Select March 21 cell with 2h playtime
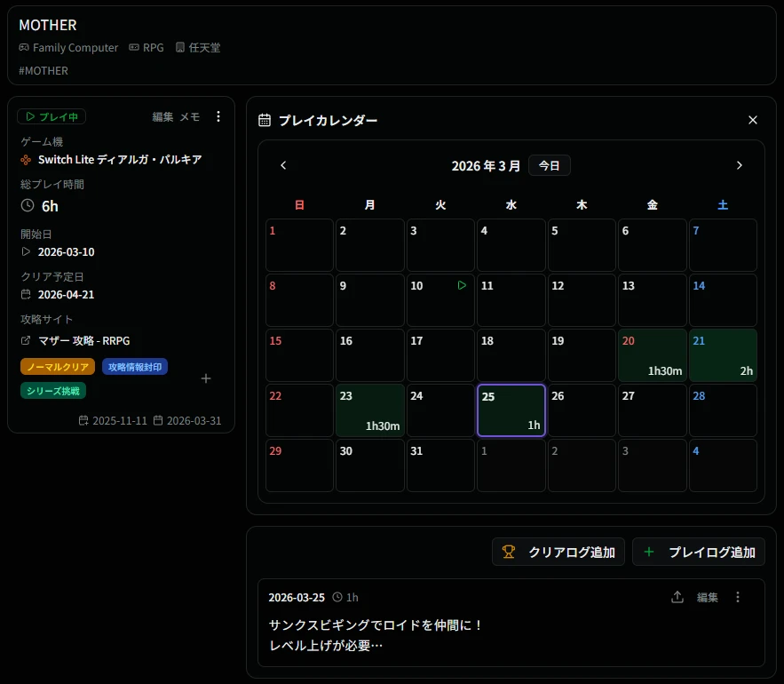784x684 pixels. point(723,355)
